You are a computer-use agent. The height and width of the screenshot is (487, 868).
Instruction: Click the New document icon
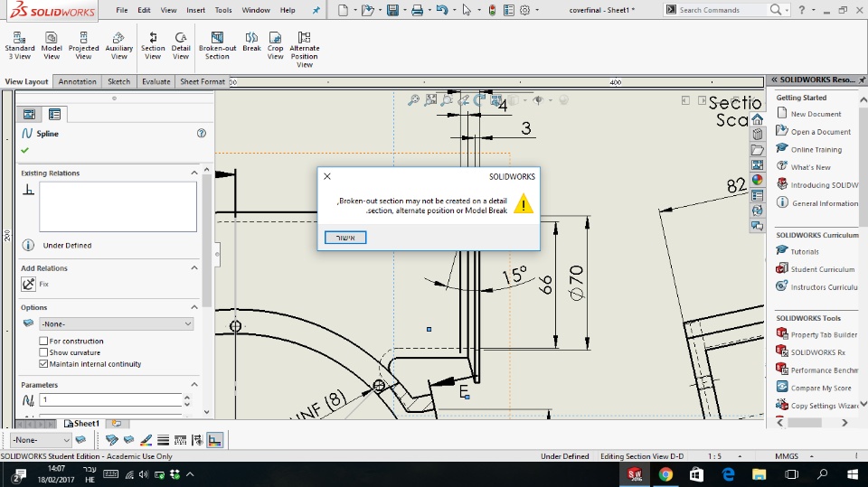344,10
